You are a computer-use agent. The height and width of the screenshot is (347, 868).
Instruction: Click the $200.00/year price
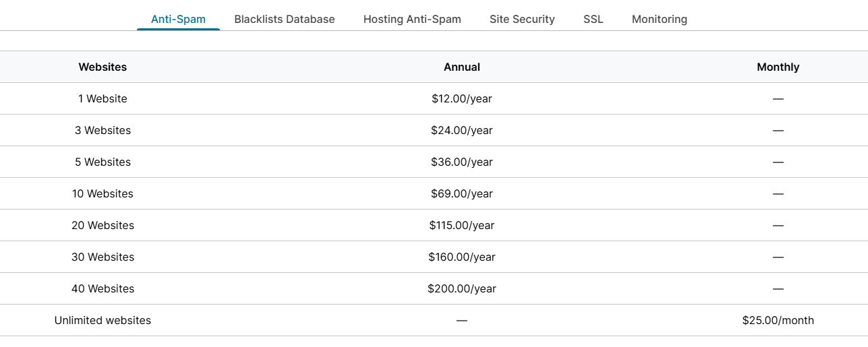(462, 288)
